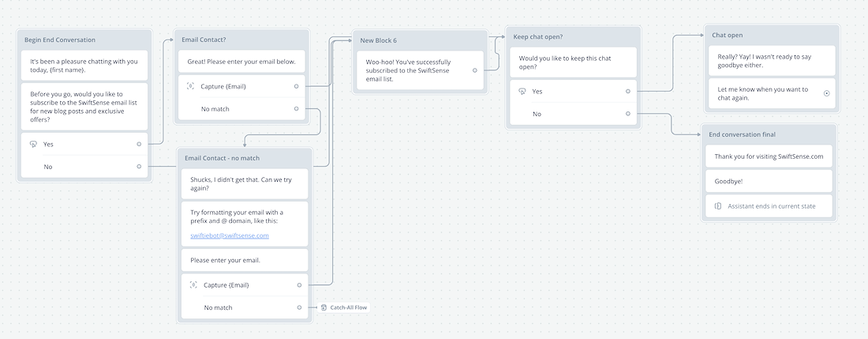Click the 'Before you go' subscribe message
Screen dimensions: 868x339
click(x=84, y=107)
